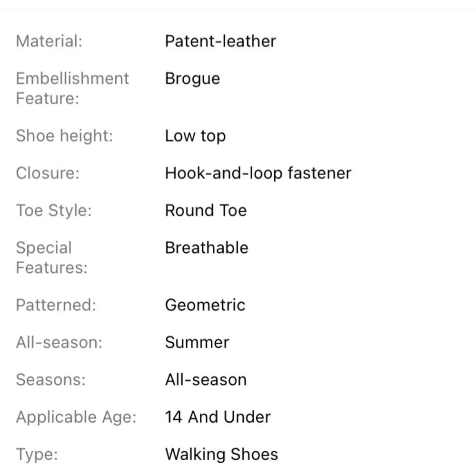Screen dimensions: 476x476
Task: Select the Applicable Age label
Action: point(76,417)
